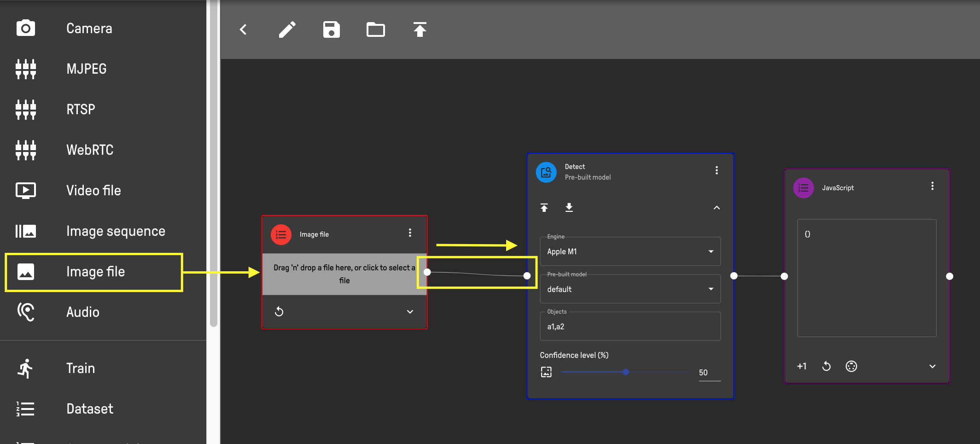Click the back arrow in the top toolbar
Screen dimensions: 980x444
pyautogui.click(x=244, y=30)
